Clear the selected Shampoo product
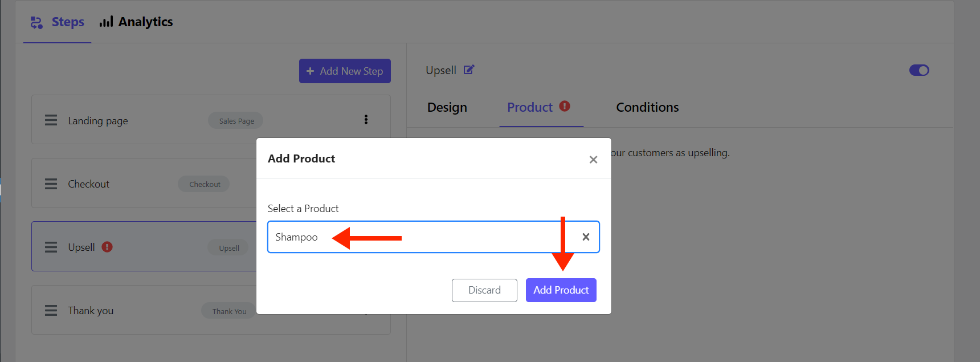This screenshot has width=980, height=362. pos(586,237)
